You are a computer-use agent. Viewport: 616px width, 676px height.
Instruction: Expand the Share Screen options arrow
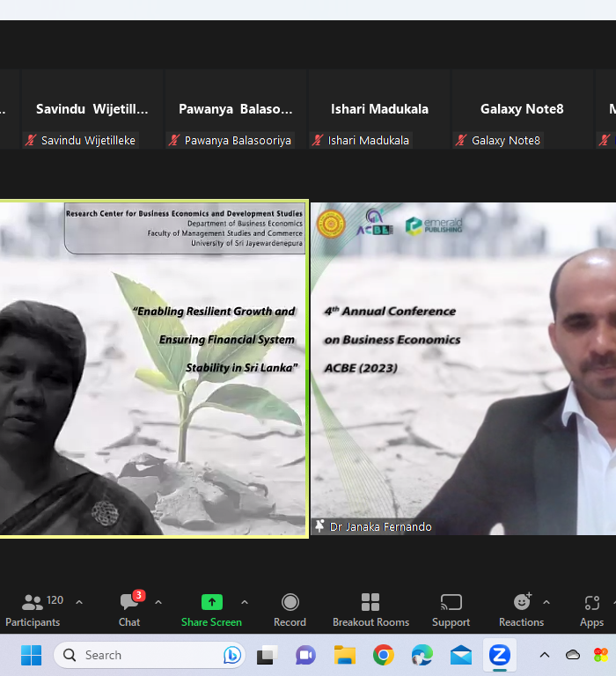click(245, 602)
